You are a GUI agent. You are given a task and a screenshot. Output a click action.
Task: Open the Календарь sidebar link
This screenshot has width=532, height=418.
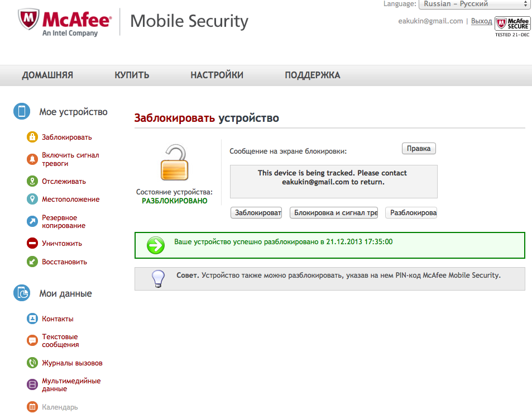(60, 407)
